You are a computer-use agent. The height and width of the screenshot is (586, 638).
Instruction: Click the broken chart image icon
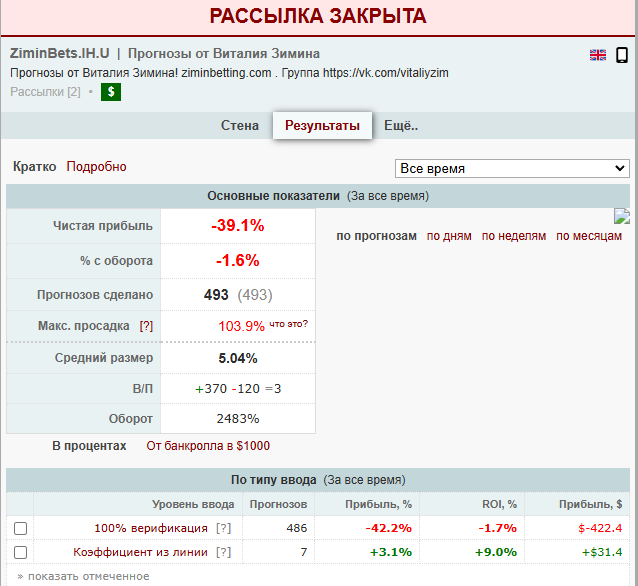click(622, 216)
